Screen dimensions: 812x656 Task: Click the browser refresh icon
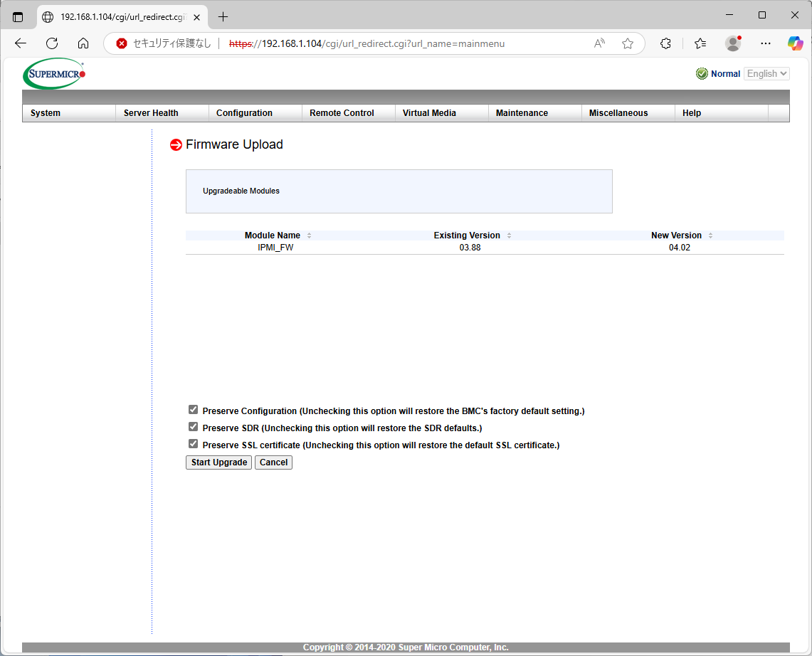(x=52, y=43)
